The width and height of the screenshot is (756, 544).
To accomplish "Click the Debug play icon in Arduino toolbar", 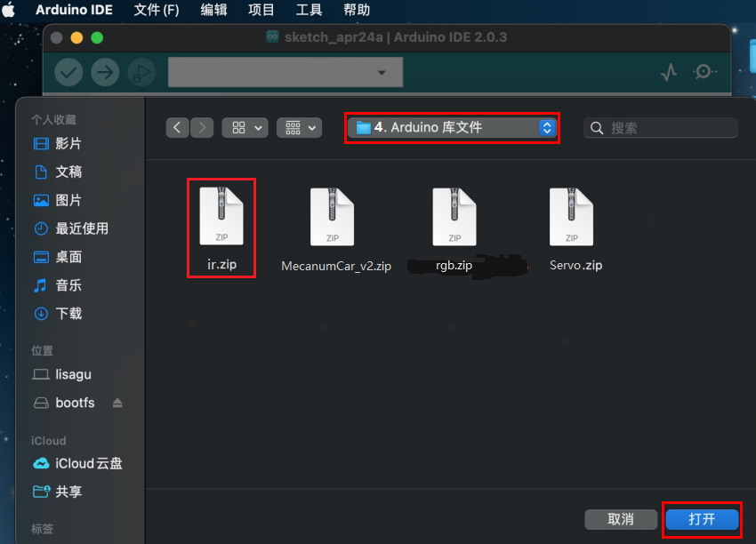I will (141, 72).
